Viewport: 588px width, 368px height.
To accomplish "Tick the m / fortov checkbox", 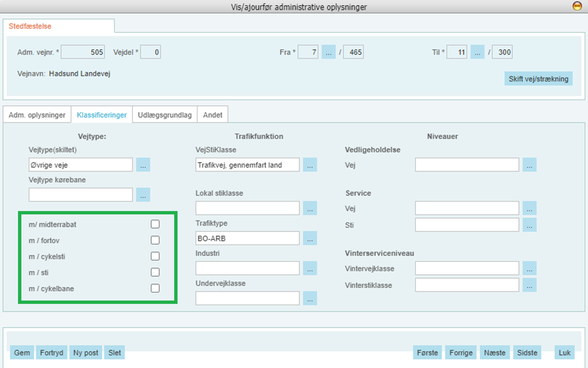I will coord(155,240).
